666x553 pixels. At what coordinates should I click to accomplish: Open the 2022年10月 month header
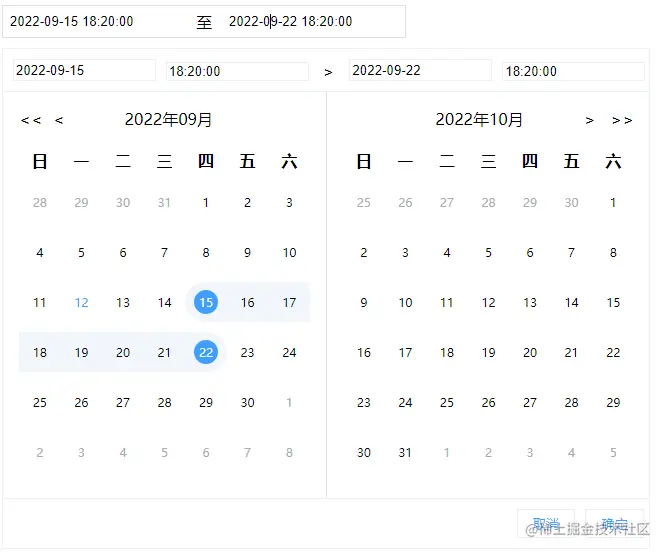coord(479,120)
